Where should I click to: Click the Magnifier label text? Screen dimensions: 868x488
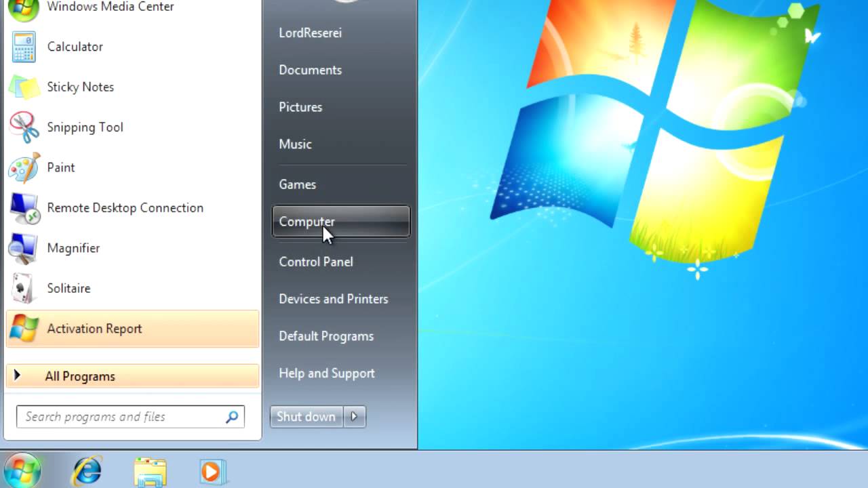point(73,248)
